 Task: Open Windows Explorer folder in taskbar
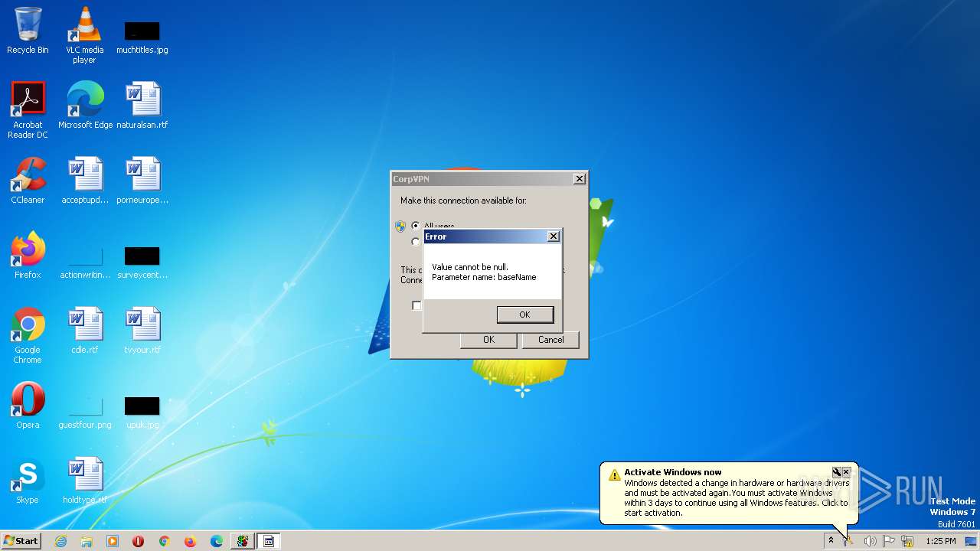pos(87,541)
